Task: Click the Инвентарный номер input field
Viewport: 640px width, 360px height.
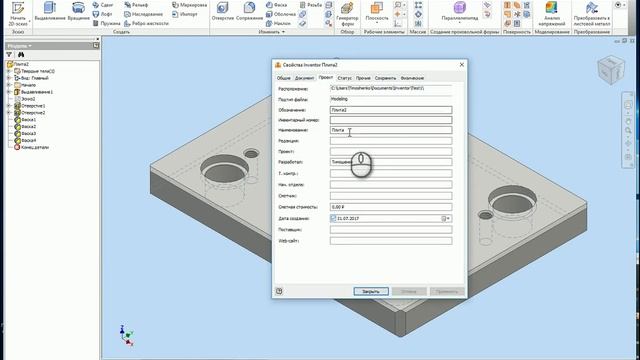Action: 391,120
